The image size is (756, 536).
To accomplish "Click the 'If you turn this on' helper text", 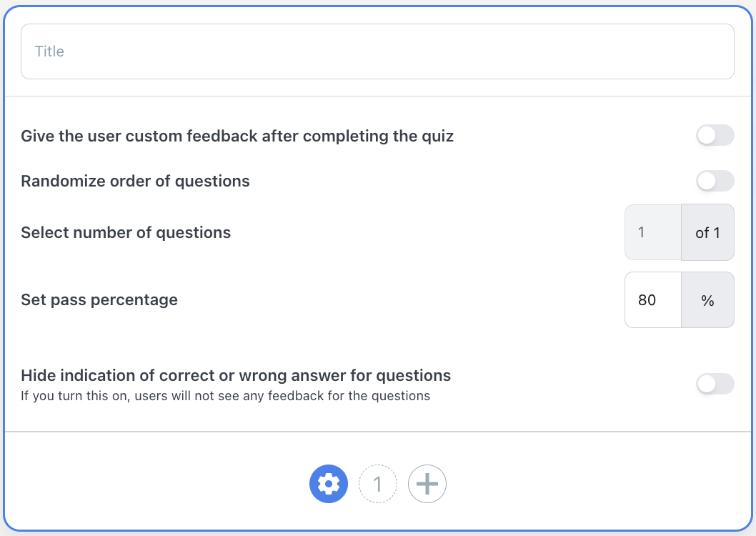I will [225, 396].
